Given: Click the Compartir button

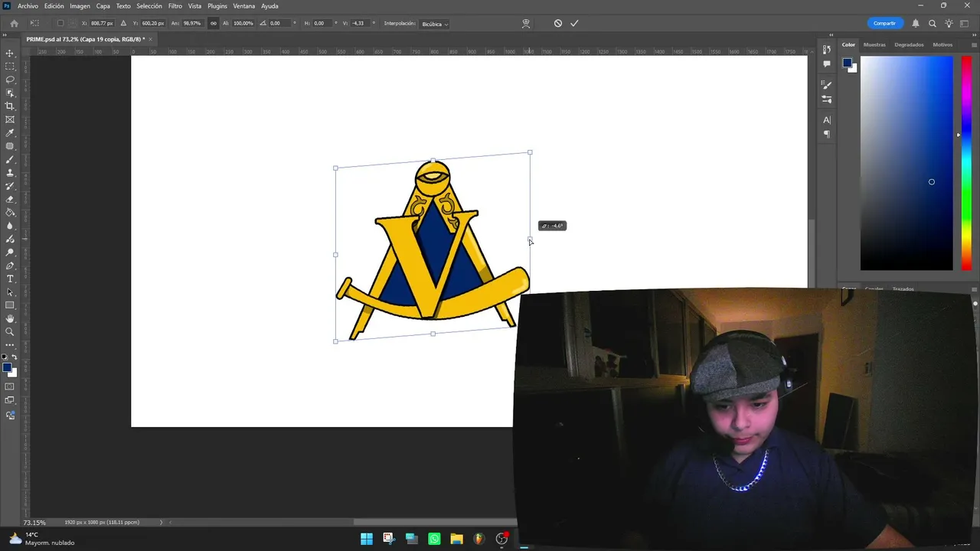Looking at the screenshot, I should point(884,24).
